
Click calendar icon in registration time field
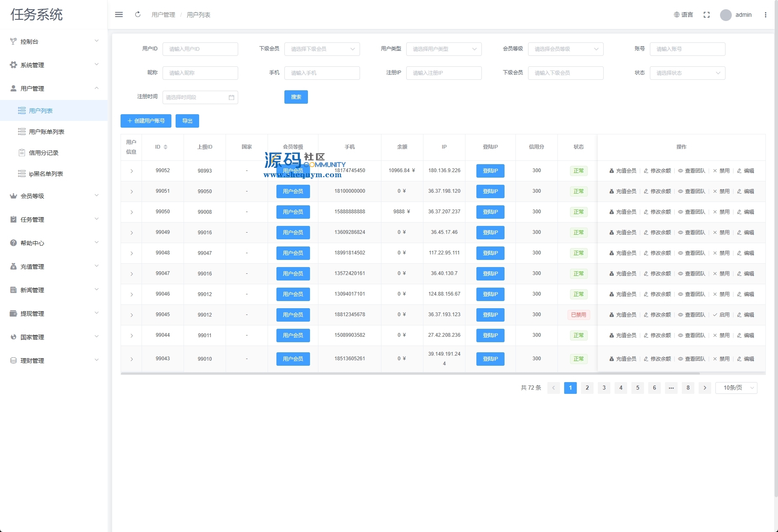(x=231, y=97)
